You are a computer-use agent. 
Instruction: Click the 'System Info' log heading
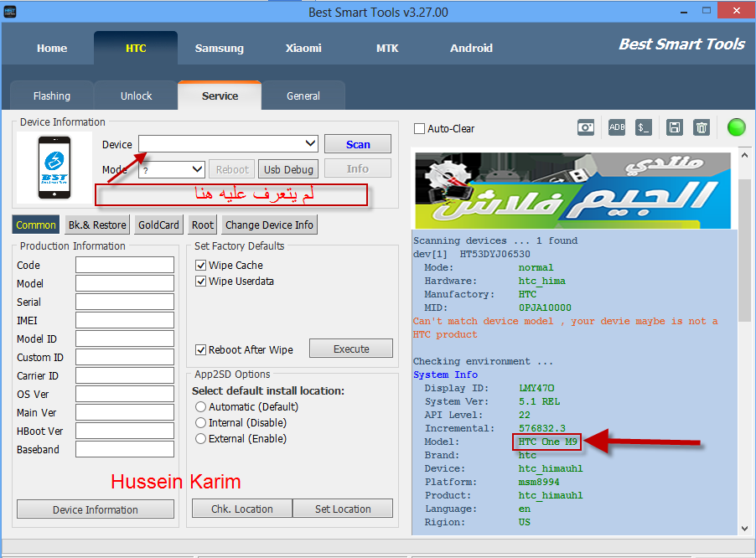tap(445, 375)
